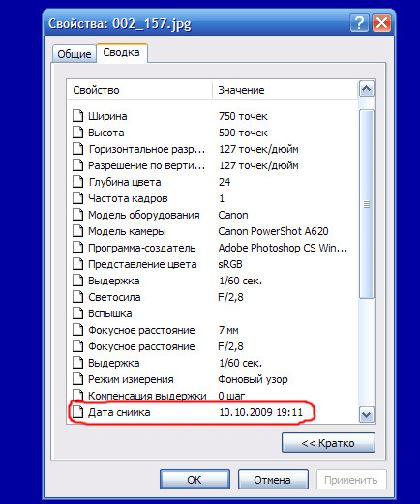Click the value 500 точек
Screen dimensions: 420x504
[243, 133]
